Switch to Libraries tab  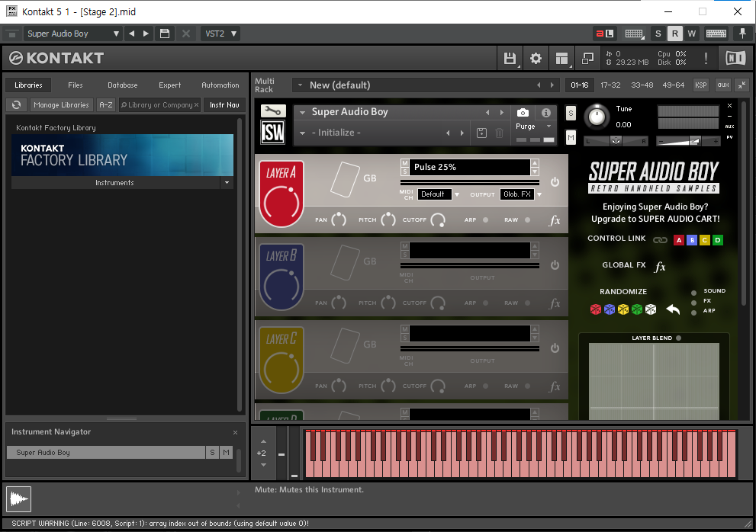point(28,85)
